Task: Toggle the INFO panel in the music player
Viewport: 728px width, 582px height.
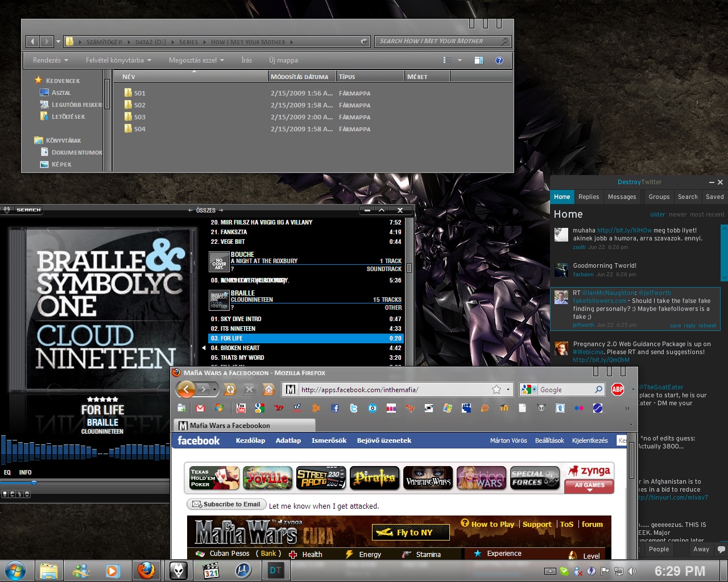Action: coord(25,472)
